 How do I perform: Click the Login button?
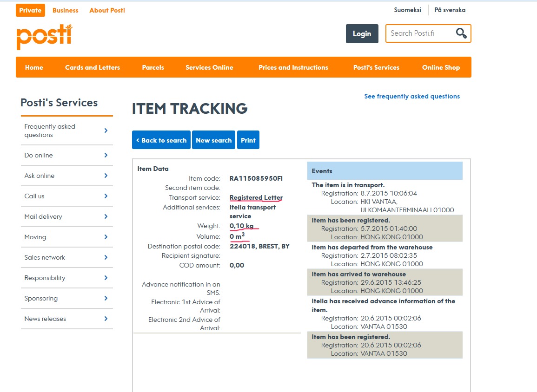362,33
